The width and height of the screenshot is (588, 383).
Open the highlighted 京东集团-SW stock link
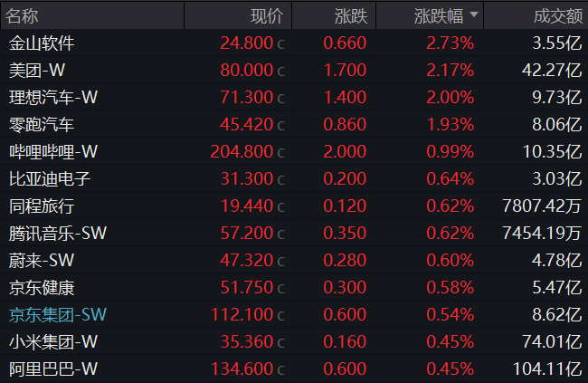[58, 315]
